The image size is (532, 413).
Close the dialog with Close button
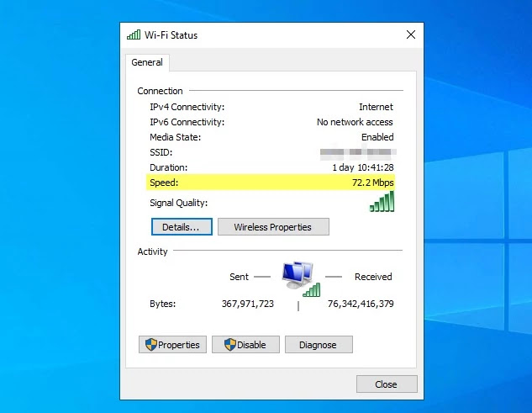pyautogui.click(x=387, y=384)
